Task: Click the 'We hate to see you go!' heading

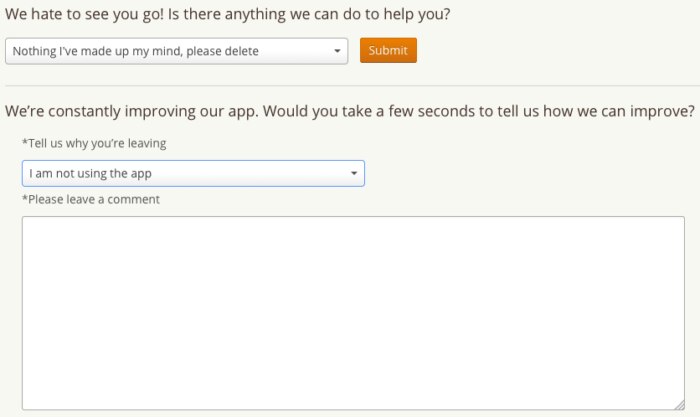Action: (x=228, y=14)
